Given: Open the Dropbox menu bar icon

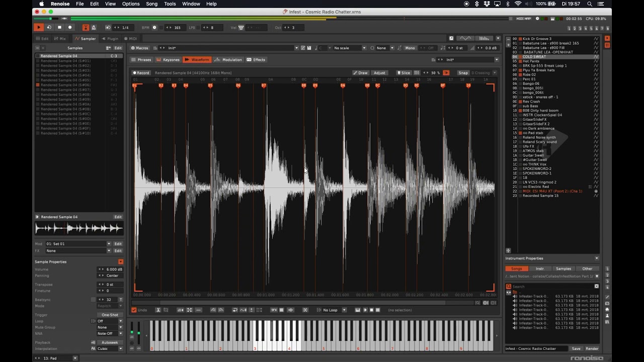Looking at the screenshot, I should (x=487, y=4).
